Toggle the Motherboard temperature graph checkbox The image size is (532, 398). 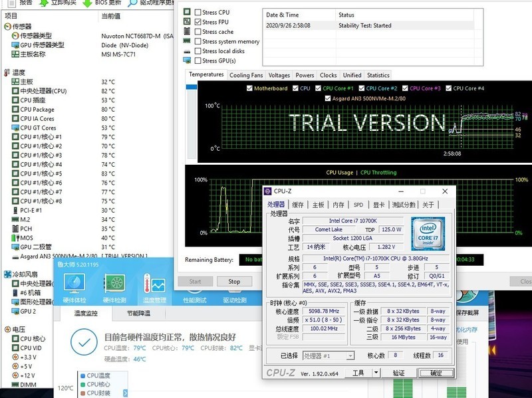pyautogui.click(x=249, y=88)
